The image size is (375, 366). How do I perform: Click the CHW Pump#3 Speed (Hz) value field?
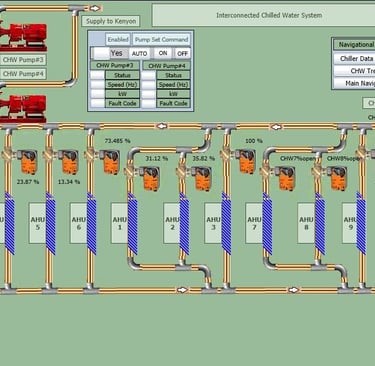(x=97, y=84)
